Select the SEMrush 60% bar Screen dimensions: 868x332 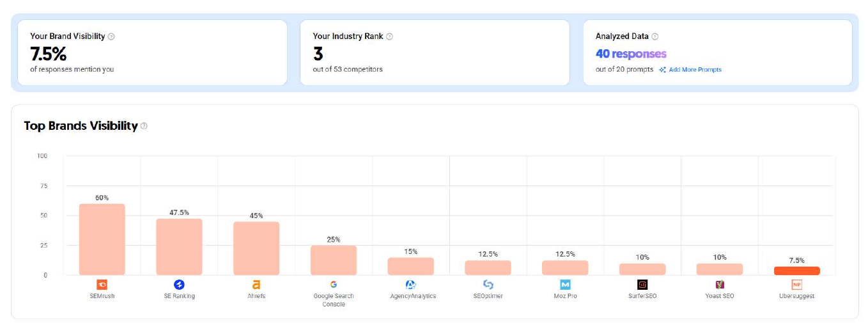tap(102, 239)
